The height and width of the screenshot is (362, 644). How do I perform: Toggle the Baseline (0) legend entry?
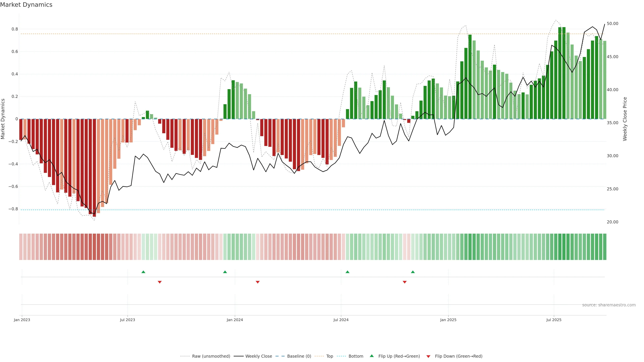[x=299, y=356]
